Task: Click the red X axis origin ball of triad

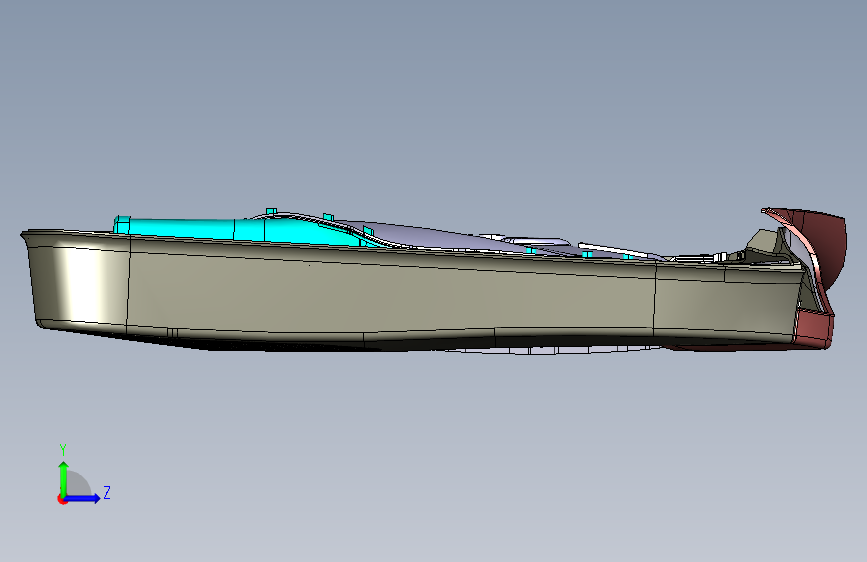Action: 62,499
